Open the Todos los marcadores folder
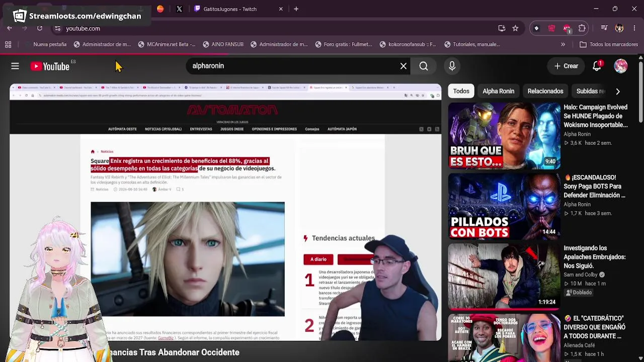The width and height of the screenshot is (644, 362). click(x=609, y=44)
